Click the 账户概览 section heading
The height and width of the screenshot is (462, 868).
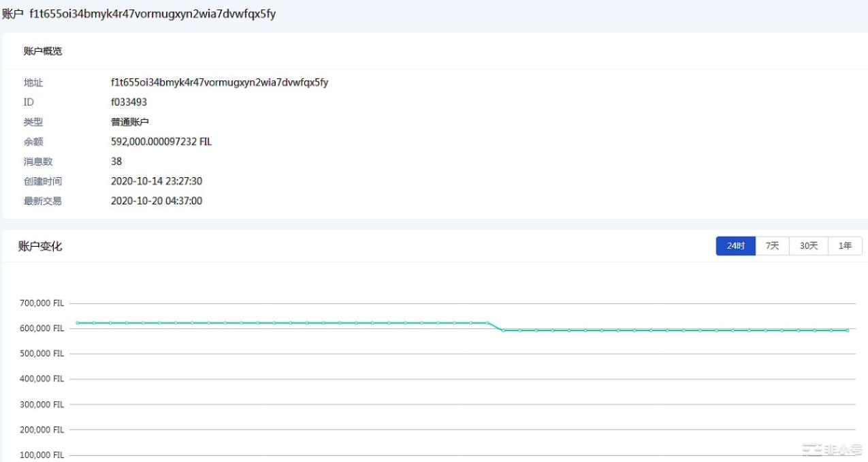43,51
